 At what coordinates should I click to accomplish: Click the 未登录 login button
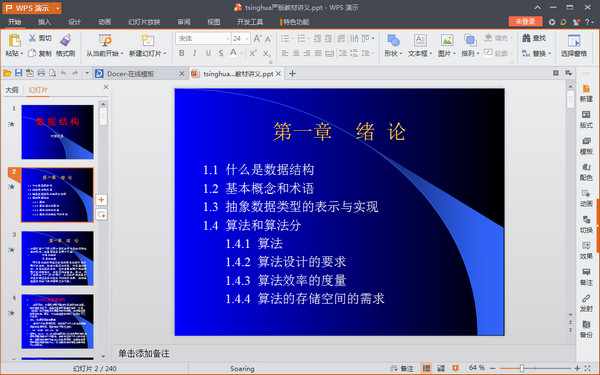(525, 21)
